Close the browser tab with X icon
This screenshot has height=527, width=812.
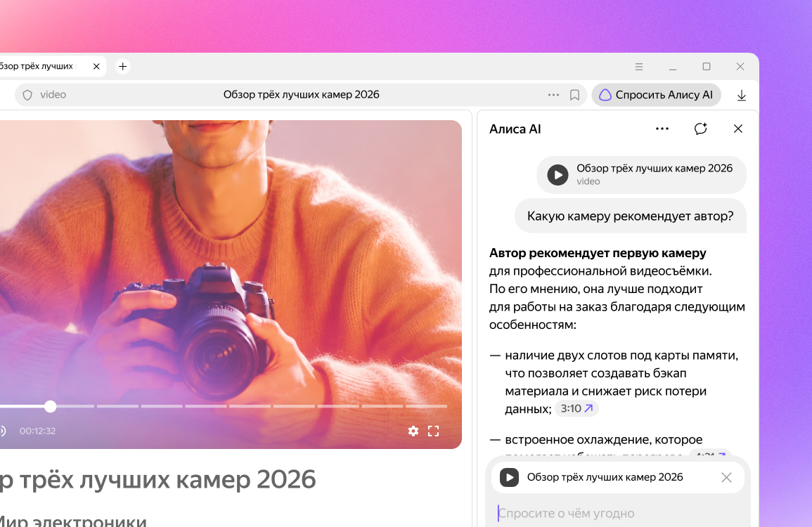pos(96,66)
